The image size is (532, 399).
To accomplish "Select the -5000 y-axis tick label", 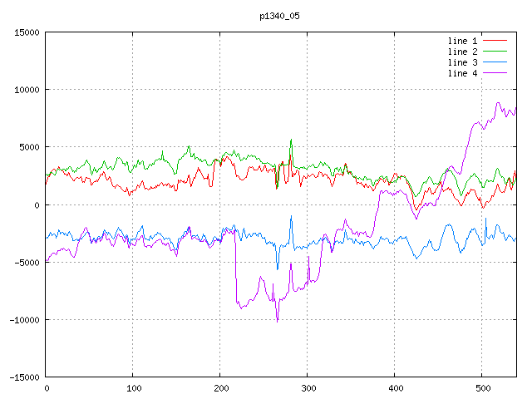I will [x=25, y=262].
